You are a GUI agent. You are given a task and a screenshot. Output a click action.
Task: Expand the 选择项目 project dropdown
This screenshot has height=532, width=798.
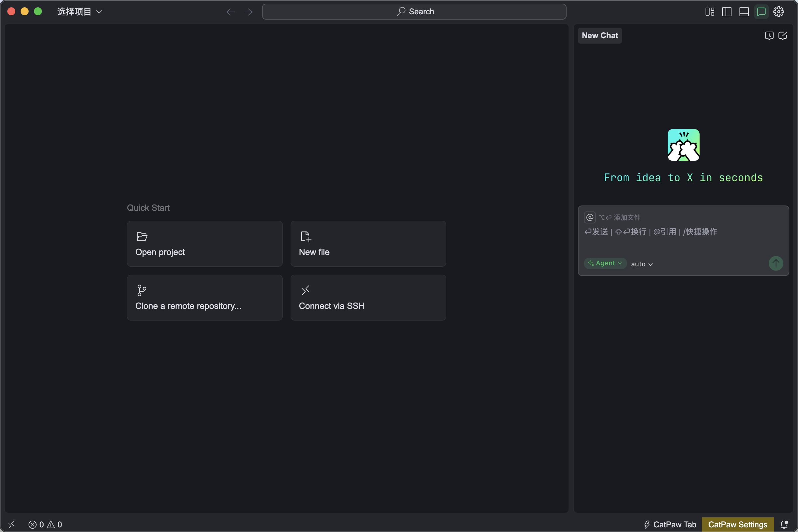coord(79,12)
